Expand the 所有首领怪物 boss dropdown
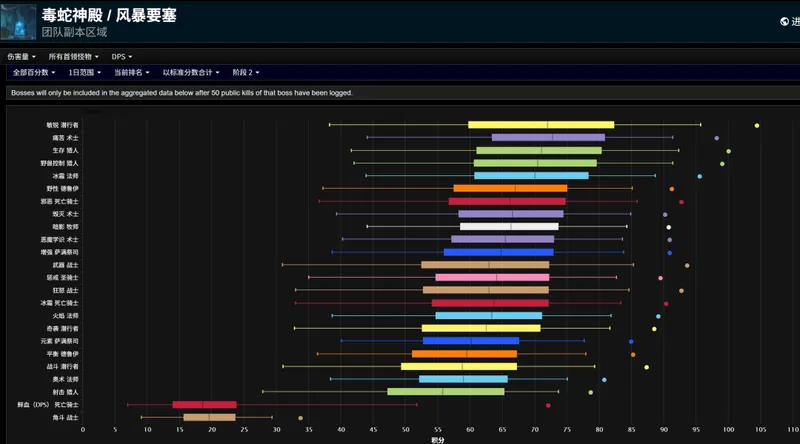 click(74, 56)
